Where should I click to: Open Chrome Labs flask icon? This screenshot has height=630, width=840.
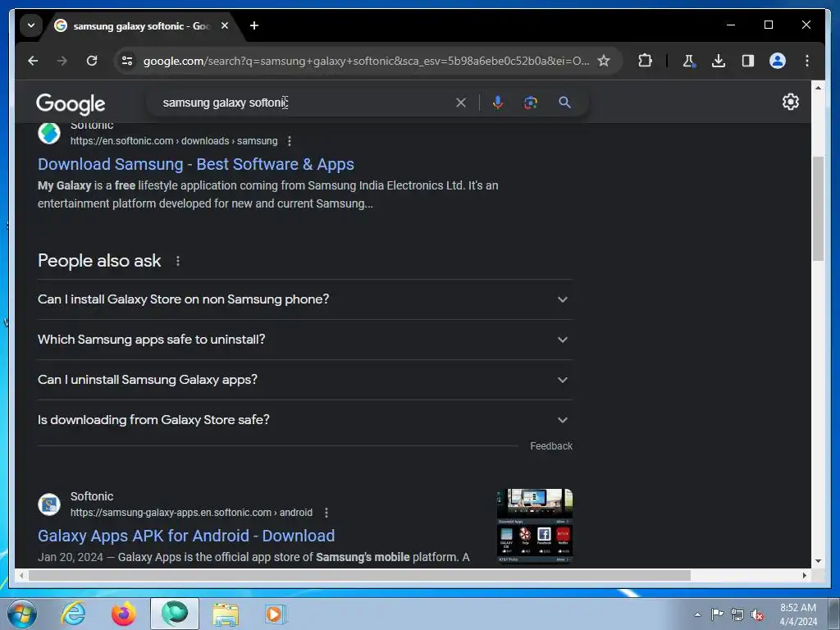click(x=689, y=61)
